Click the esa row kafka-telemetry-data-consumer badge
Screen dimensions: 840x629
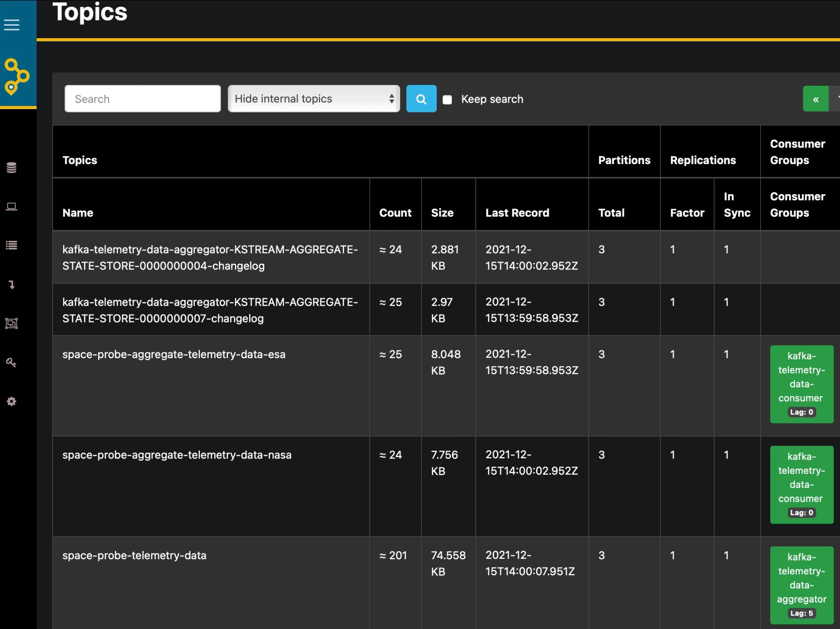pyautogui.click(x=801, y=383)
